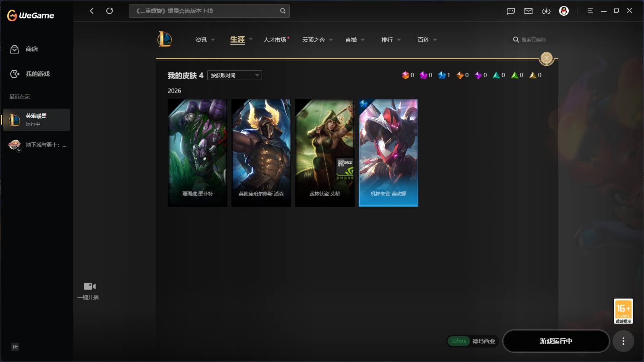Select the 商店 store label
644x362 pixels.
32,49
